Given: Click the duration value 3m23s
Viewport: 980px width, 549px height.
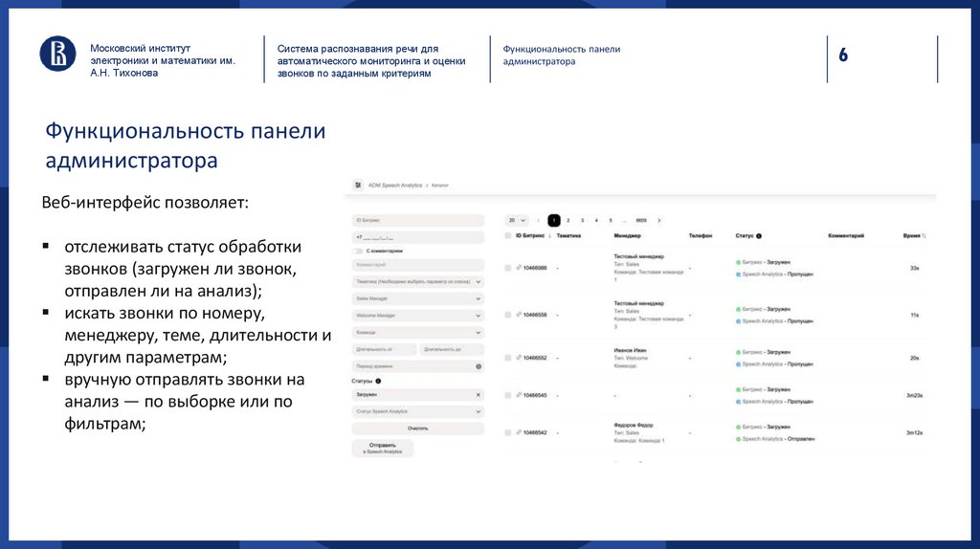Looking at the screenshot, I should [x=914, y=395].
